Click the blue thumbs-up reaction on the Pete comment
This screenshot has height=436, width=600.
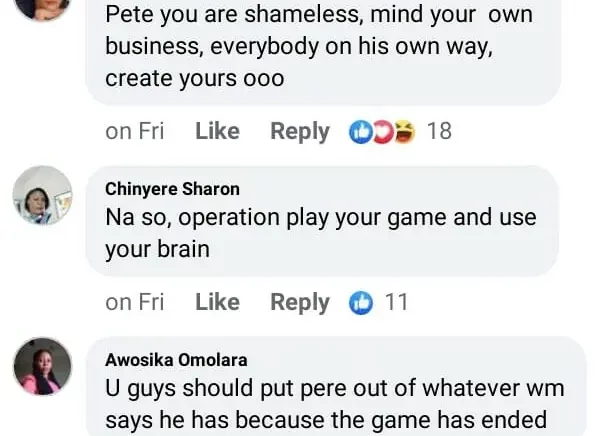tap(359, 132)
